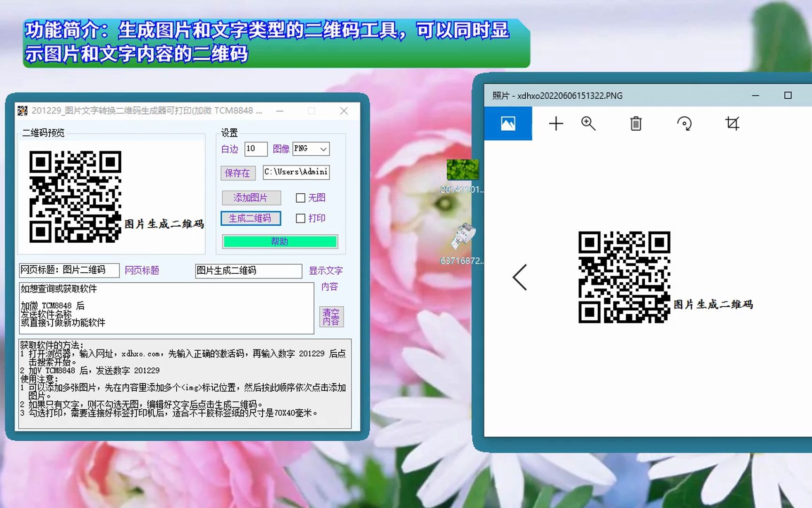Open the PNG image format dropdown
The width and height of the screenshot is (812, 508).
click(x=311, y=149)
